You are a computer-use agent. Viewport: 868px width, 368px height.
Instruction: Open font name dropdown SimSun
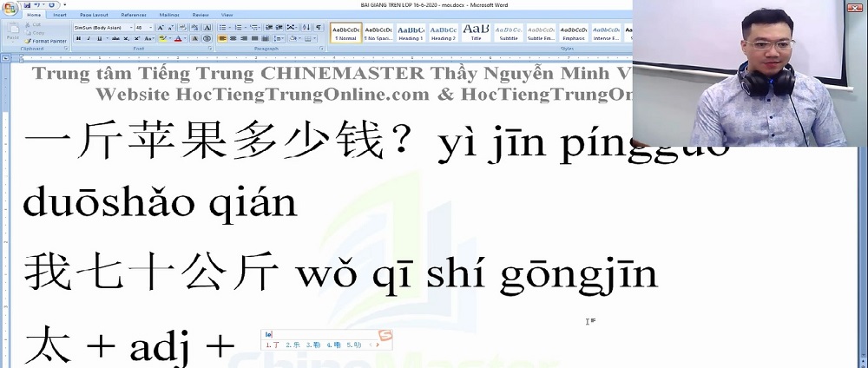point(131,28)
